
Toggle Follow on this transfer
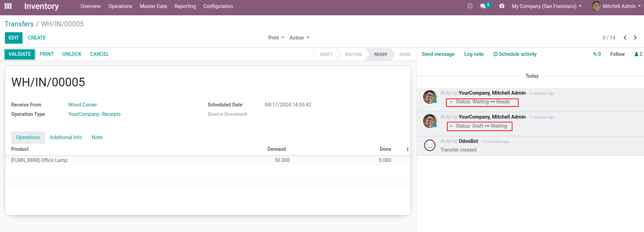(x=617, y=54)
